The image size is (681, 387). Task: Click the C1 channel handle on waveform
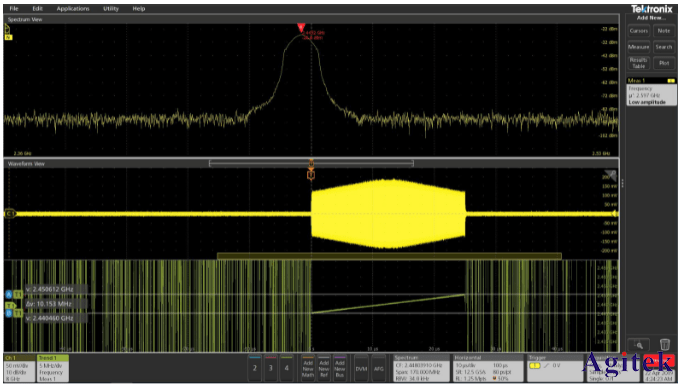tap(10, 213)
